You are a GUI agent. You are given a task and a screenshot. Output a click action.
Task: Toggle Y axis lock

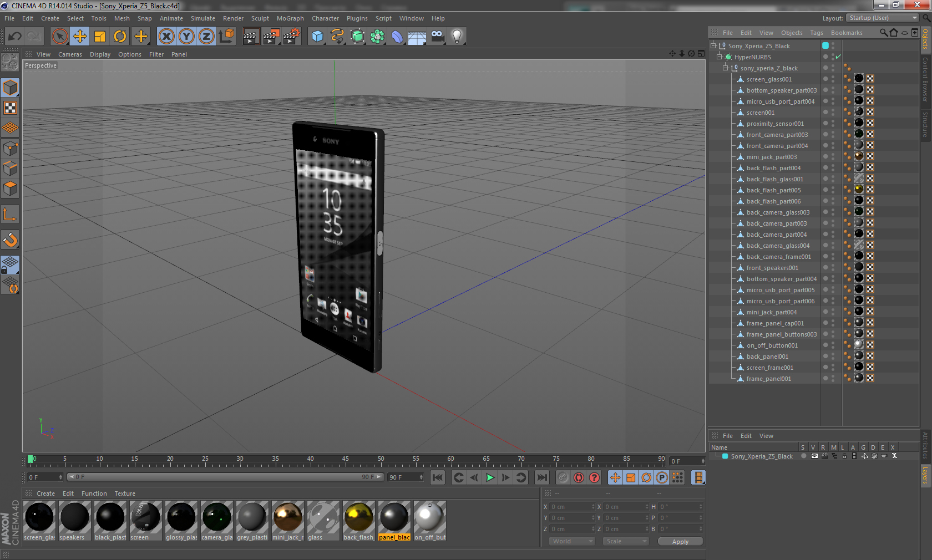click(x=186, y=37)
